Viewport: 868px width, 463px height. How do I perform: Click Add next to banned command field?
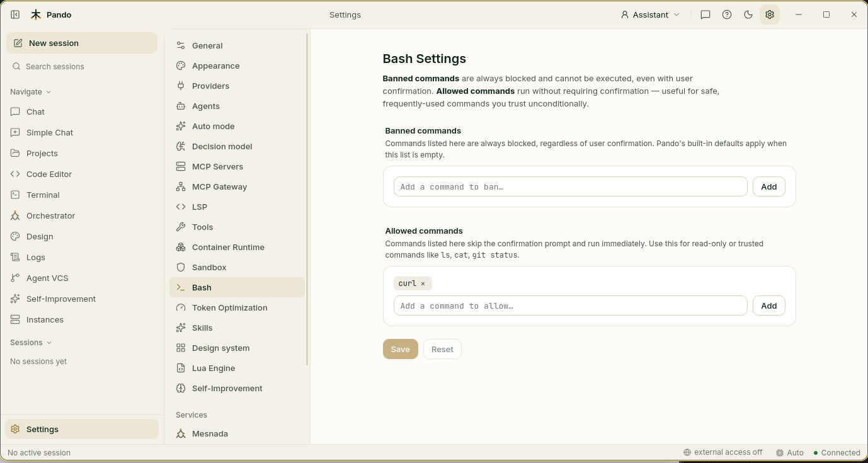point(768,186)
